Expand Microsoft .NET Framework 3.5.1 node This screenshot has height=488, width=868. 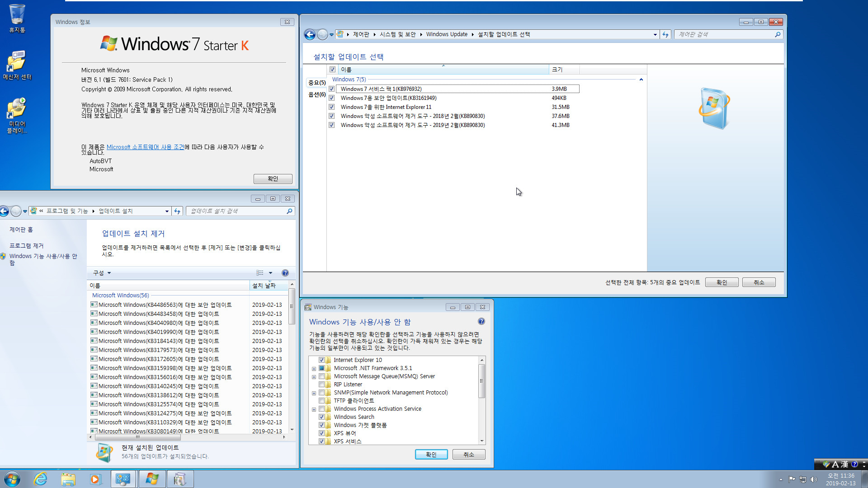click(314, 369)
